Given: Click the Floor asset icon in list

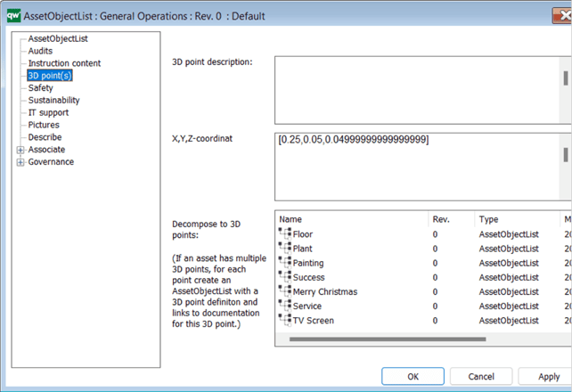Looking at the screenshot, I should (x=285, y=234).
